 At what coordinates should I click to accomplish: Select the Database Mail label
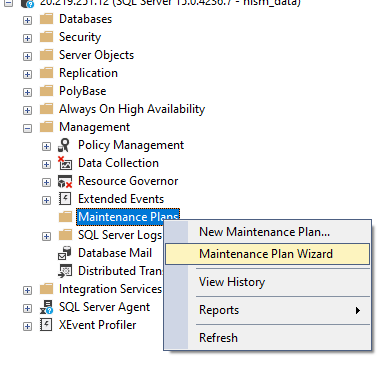coord(115,253)
